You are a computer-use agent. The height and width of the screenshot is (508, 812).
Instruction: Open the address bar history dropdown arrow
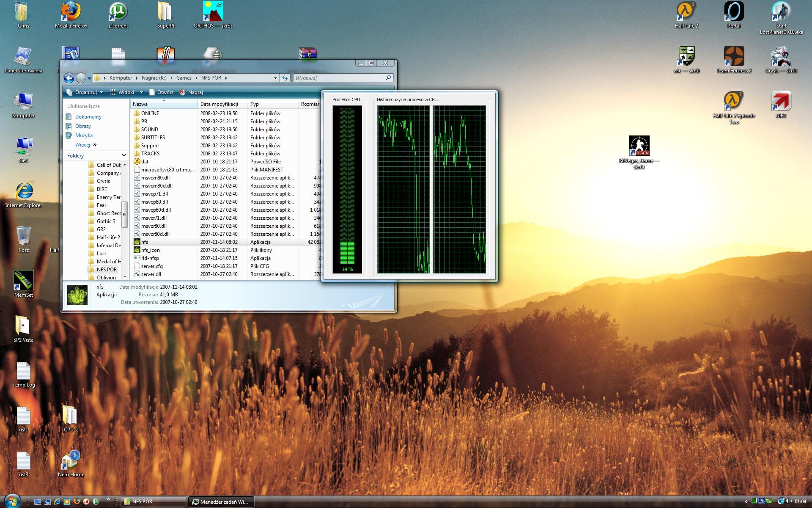click(275, 78)
